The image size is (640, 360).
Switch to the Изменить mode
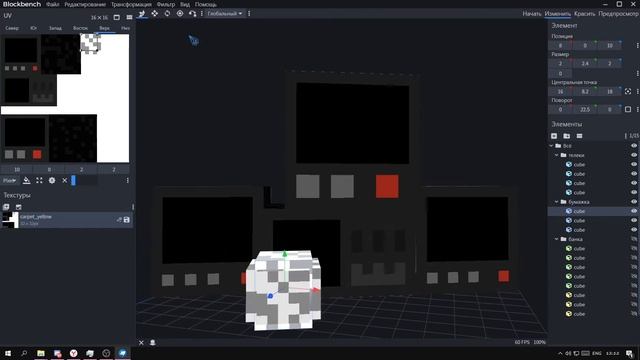pos(558,13)
